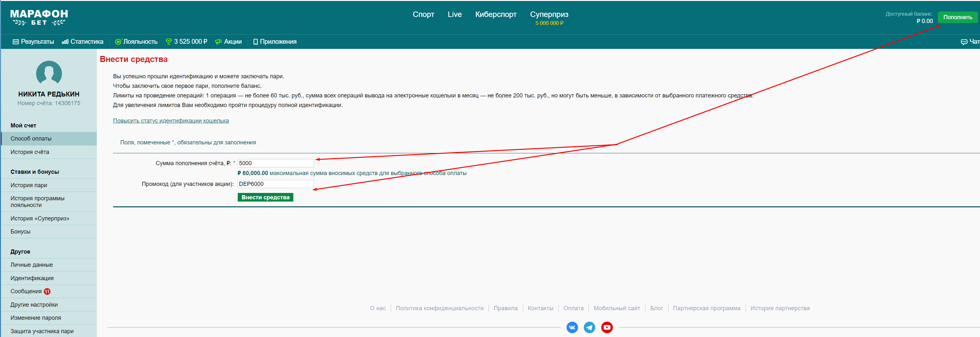Image resolution: width=980 pixels, height=337 pixels.
Task: Open the Блог footer link
Action: [x=656, y=308]
